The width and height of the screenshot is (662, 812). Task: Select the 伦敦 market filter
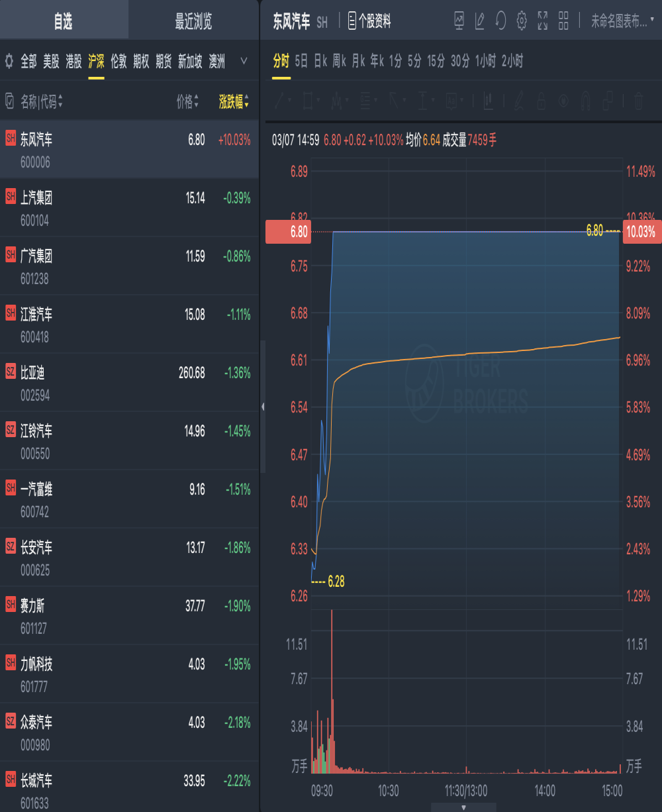click(x=118, y=62)
